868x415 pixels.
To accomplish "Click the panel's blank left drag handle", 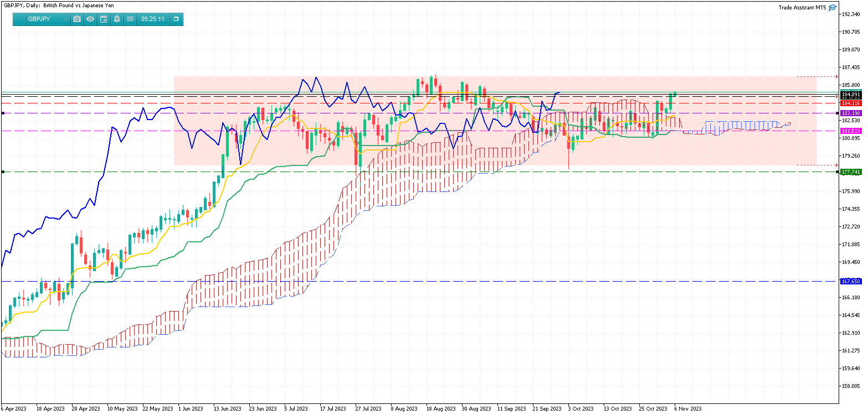I will coord(19,19).
